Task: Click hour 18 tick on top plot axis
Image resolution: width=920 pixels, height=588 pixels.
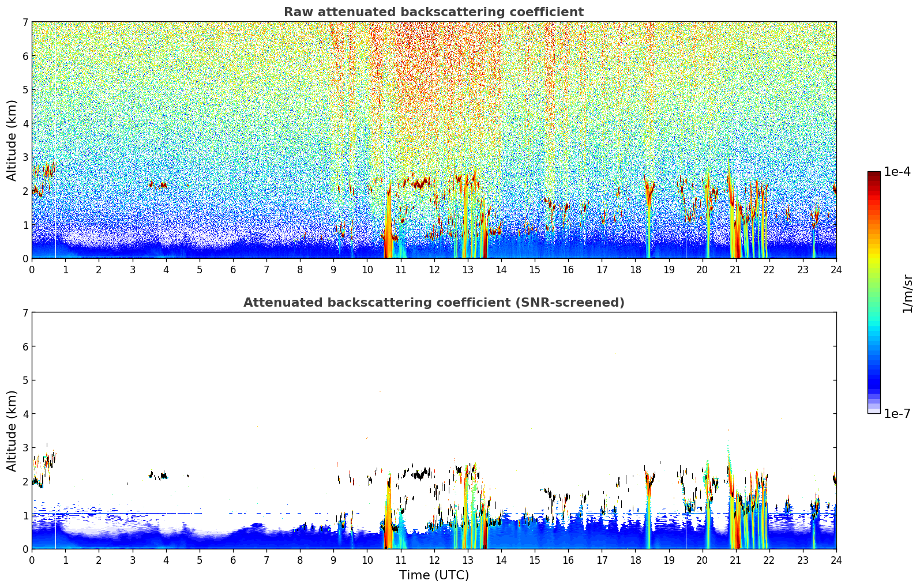Action: (635, 269)
